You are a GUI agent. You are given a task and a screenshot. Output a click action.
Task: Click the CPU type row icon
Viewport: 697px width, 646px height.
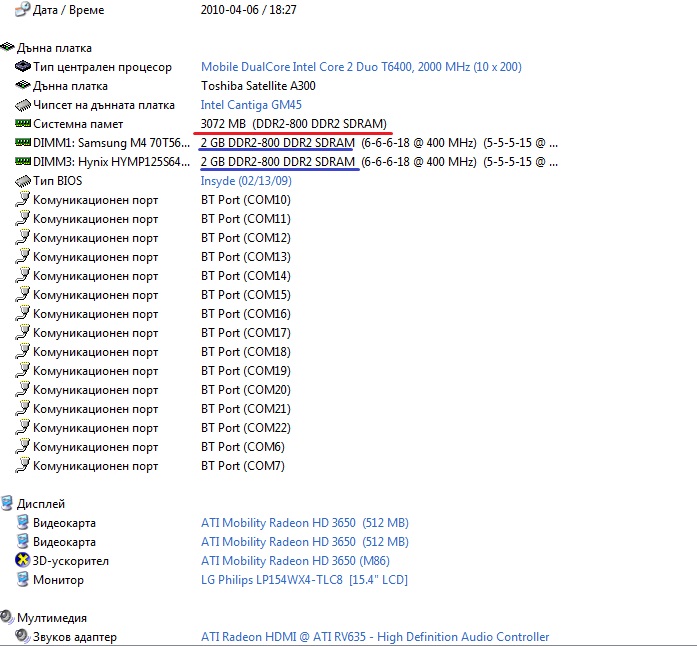(23, 67)
